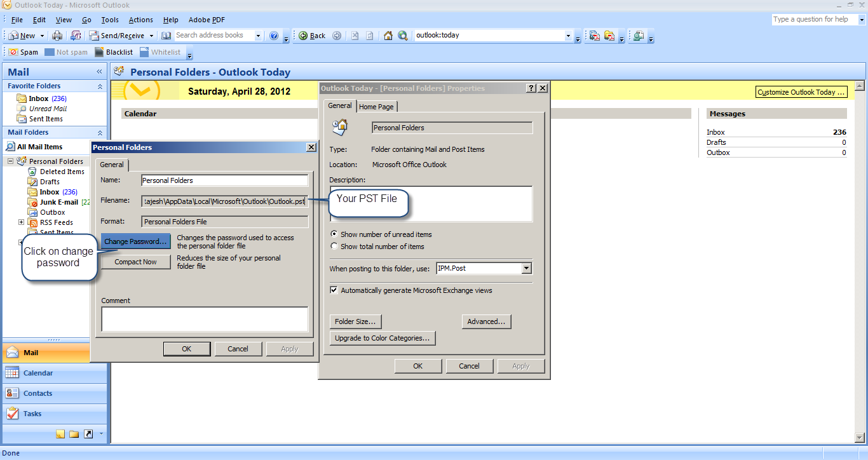This screenshot has height=460, width=868.
Task: Open the Actions menu
Action: click(x=140, y=20)
